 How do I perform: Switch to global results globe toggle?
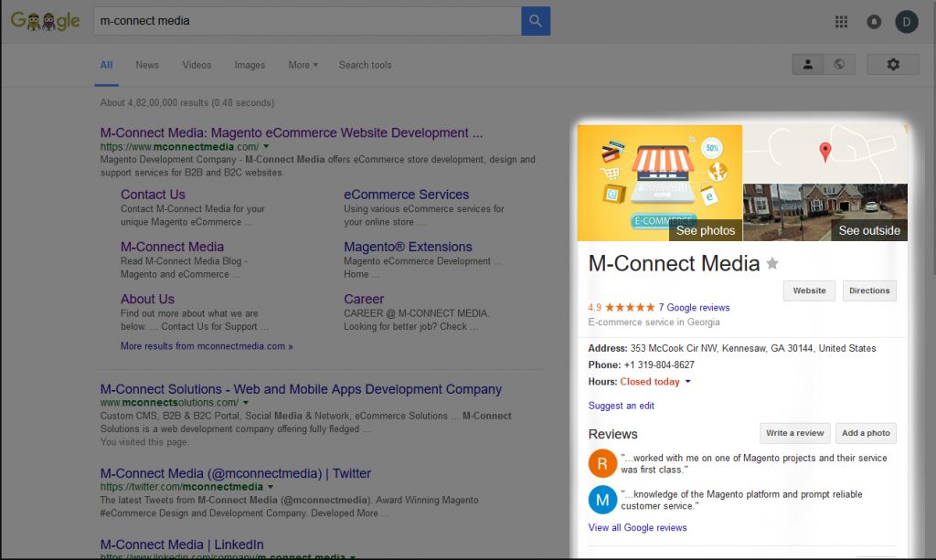pos(838,64)
